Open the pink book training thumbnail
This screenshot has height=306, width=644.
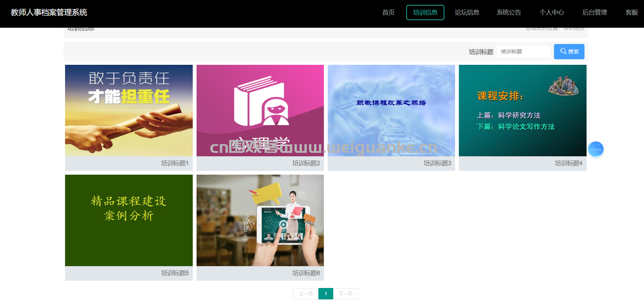[260, 111]
